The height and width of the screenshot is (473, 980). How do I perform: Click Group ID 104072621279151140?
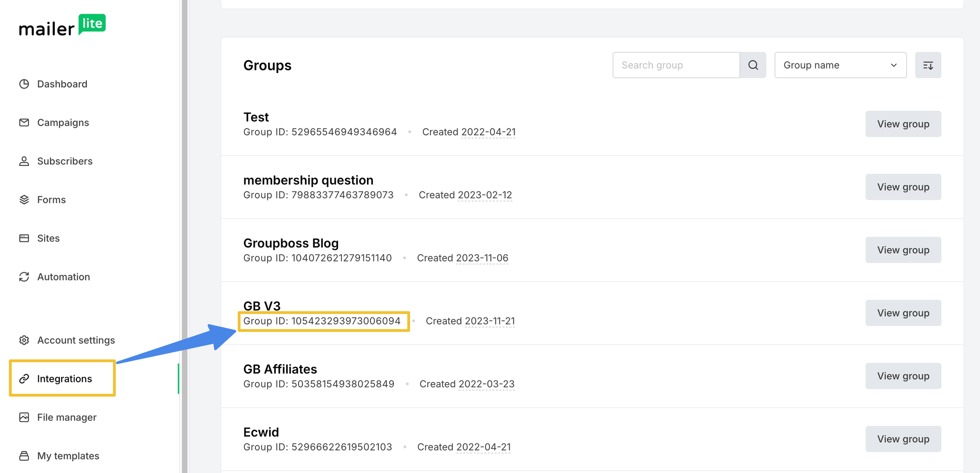pyautogui.click(x=318, y=258)
